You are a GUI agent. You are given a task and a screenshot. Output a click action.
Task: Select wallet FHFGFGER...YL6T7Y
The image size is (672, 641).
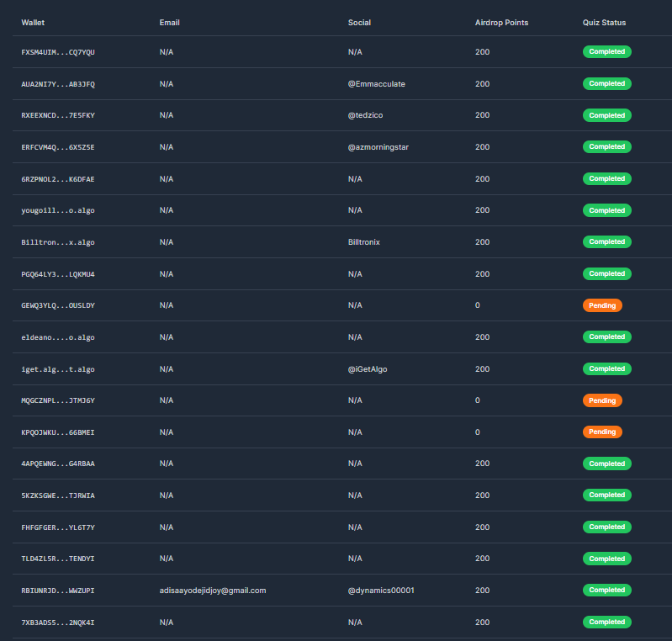click(58, 527)
